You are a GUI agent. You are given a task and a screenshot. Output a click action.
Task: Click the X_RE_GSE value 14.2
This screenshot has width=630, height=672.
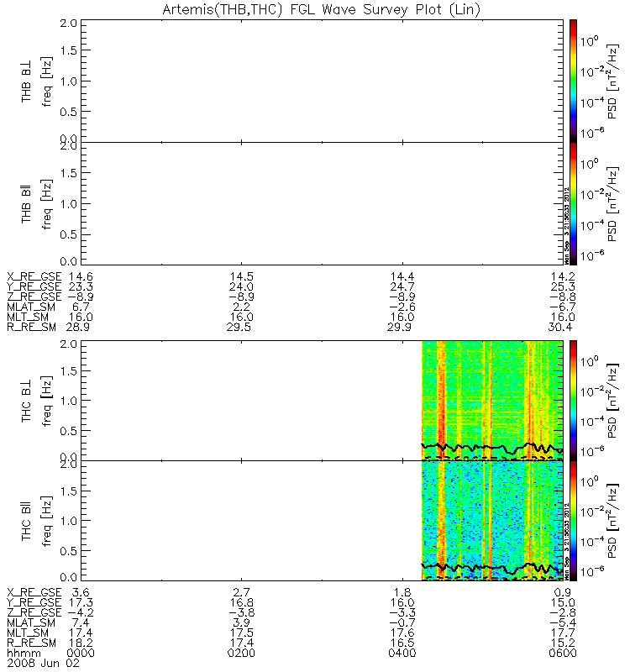pyautogui.click(x=563, y=276)
